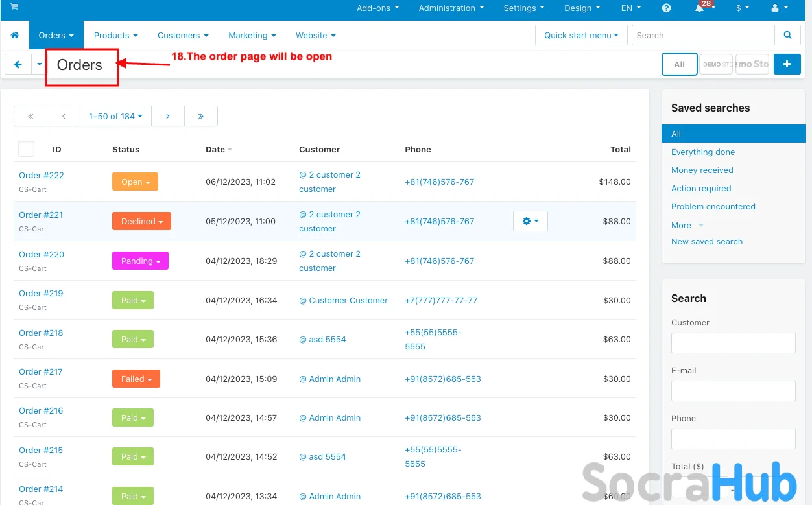Viewport: 812px width, 505px height.
Task: Click the blue plus add order button
Action: pyautogui.click(x=787, y=64)
